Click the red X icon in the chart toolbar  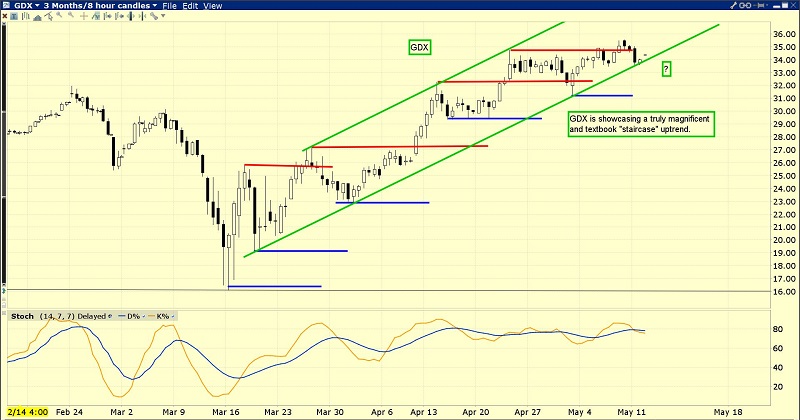coord(5,16)
